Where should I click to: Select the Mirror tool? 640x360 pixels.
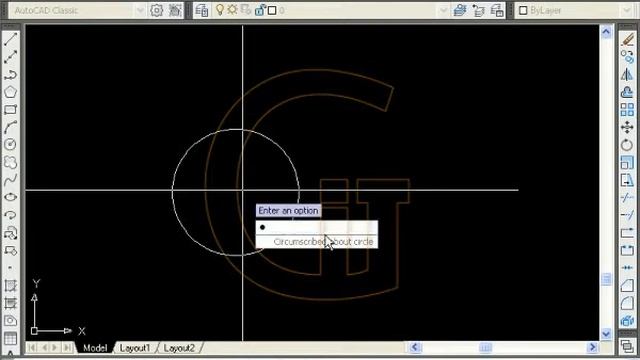[627, 74]
